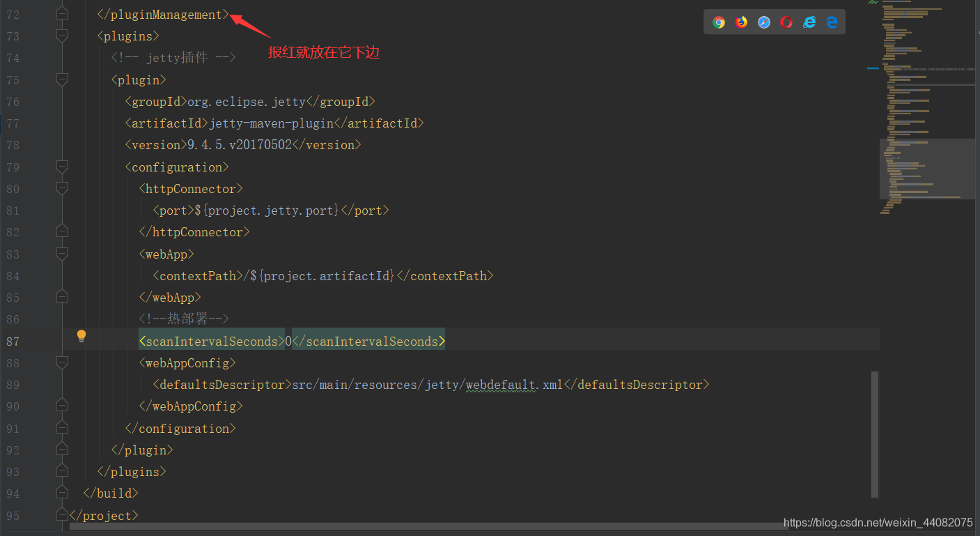Viewport: 980px width, 536px height.
Task: Click line number 87 in the gutter
Action: [x=13, y=341]
